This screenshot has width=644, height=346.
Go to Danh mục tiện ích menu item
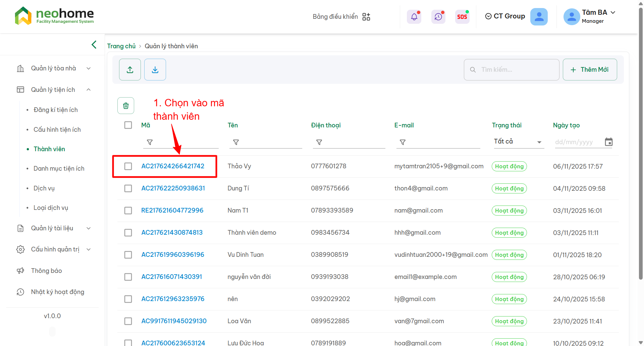tap(59, 169)
